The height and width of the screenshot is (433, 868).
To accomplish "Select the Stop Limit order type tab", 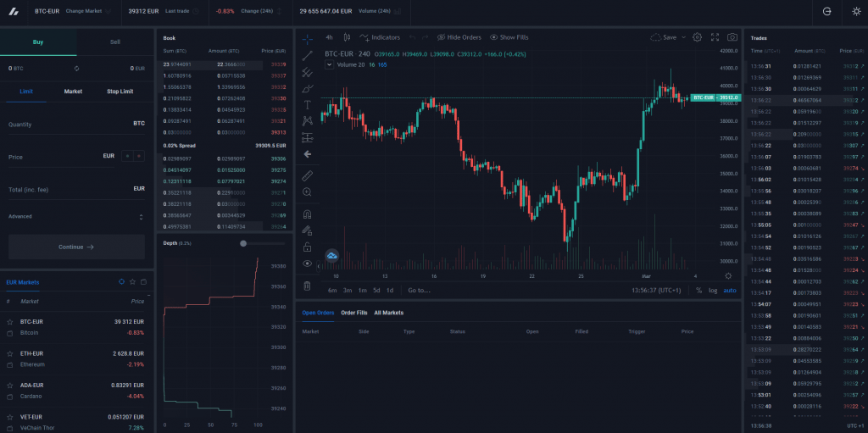I will (120, 92).
